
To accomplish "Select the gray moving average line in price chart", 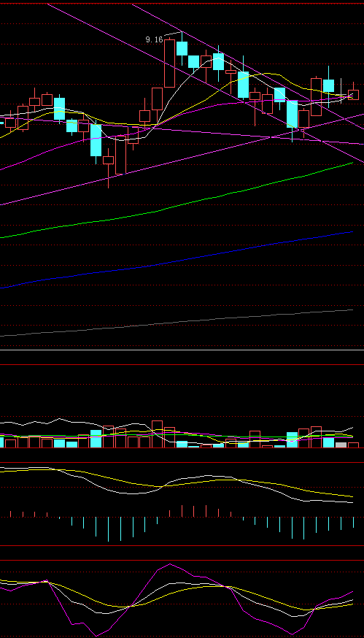I will [x=177, y=323].
